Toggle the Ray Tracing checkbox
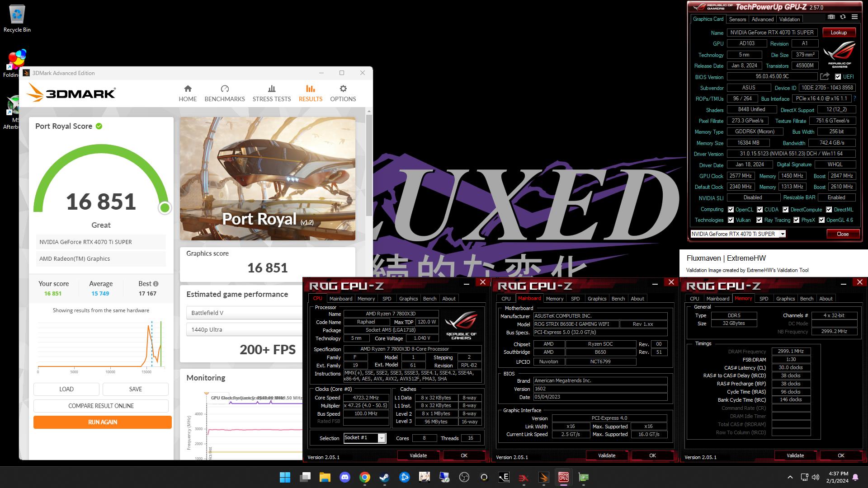This screenshot has width=868, height=488. [x=759, y=220]
